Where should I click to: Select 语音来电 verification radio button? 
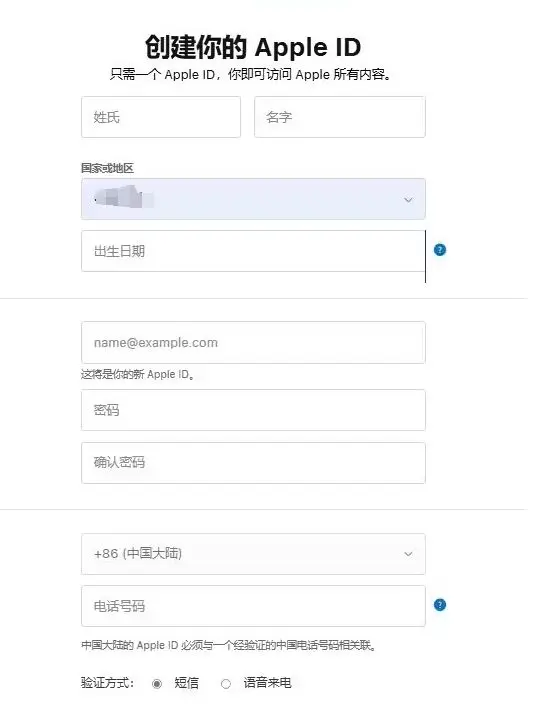coord(226,684)
